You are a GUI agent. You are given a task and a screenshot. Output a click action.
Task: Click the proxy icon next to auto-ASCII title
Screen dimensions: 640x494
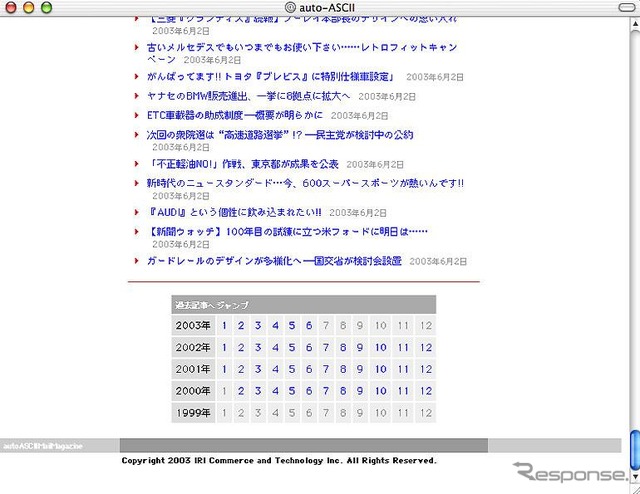pos(290,7)
